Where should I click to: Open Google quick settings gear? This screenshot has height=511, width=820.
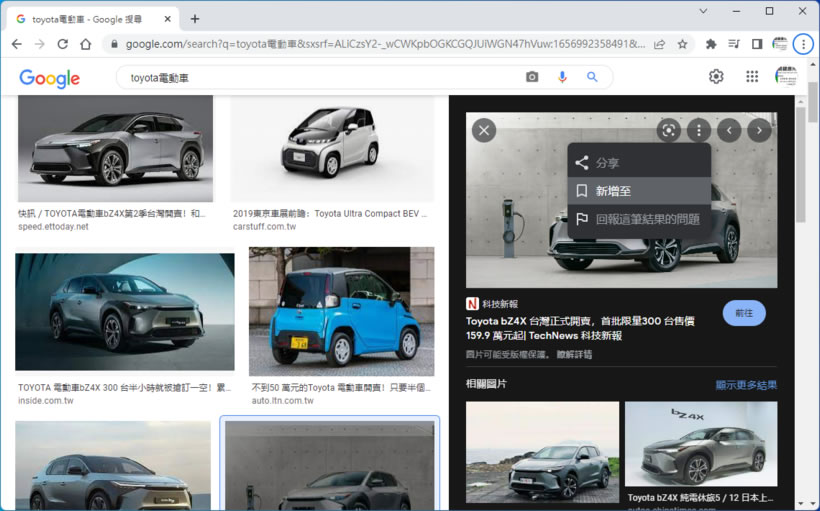click(x=716, y=76)
